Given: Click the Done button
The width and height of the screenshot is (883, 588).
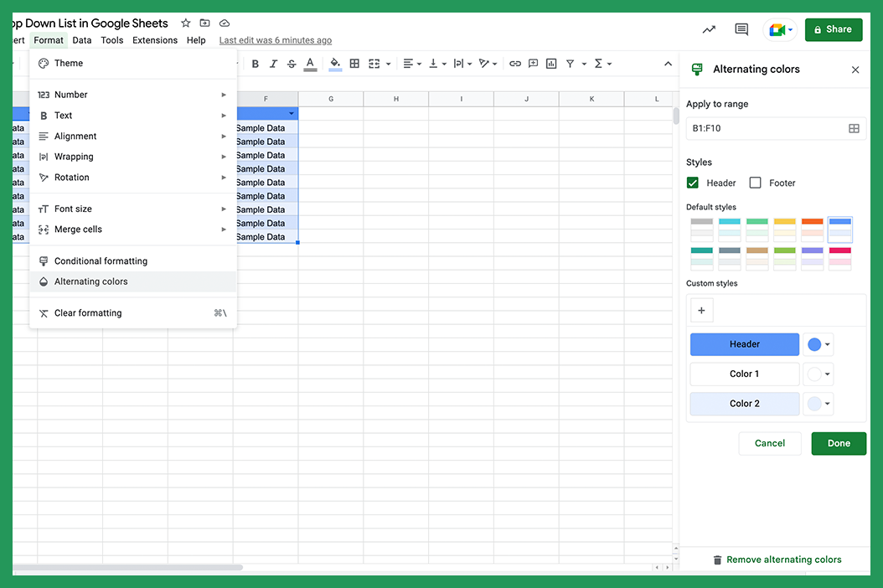Looking at the screenshot, I should (839, 443).
